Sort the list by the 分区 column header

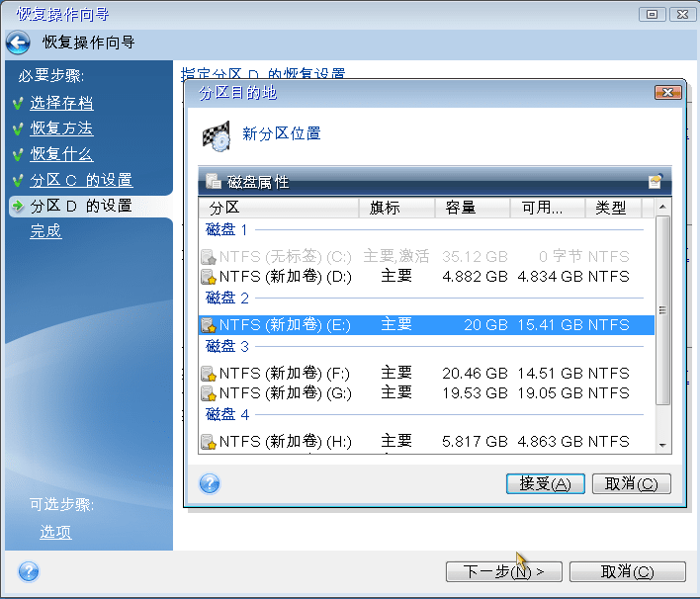279,208
